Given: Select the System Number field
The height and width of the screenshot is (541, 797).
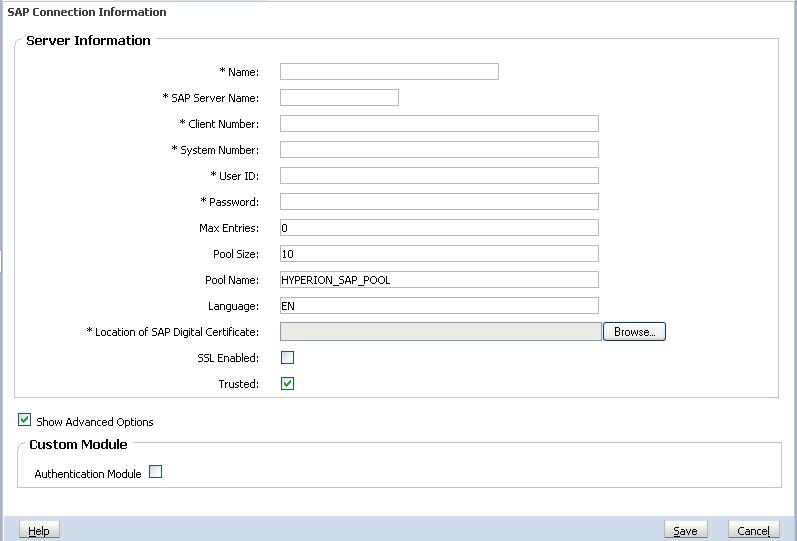Looking at the screenshot, I should [x=439, y=149].
